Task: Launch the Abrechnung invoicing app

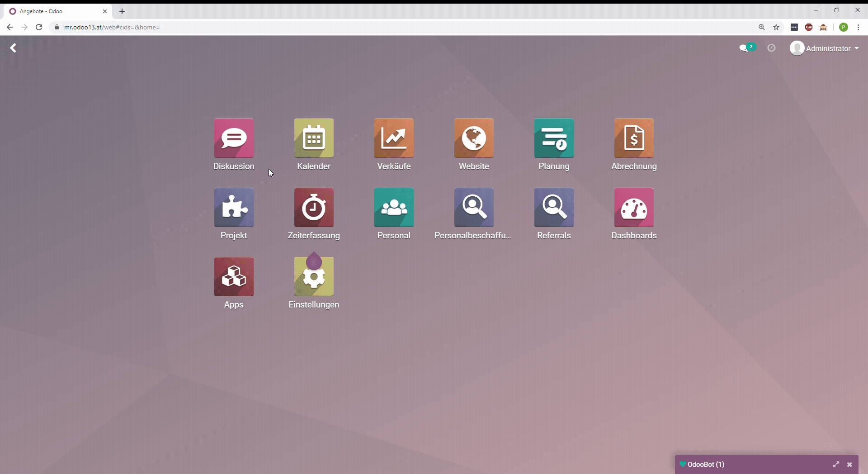Action: click(x=634, y=138)
